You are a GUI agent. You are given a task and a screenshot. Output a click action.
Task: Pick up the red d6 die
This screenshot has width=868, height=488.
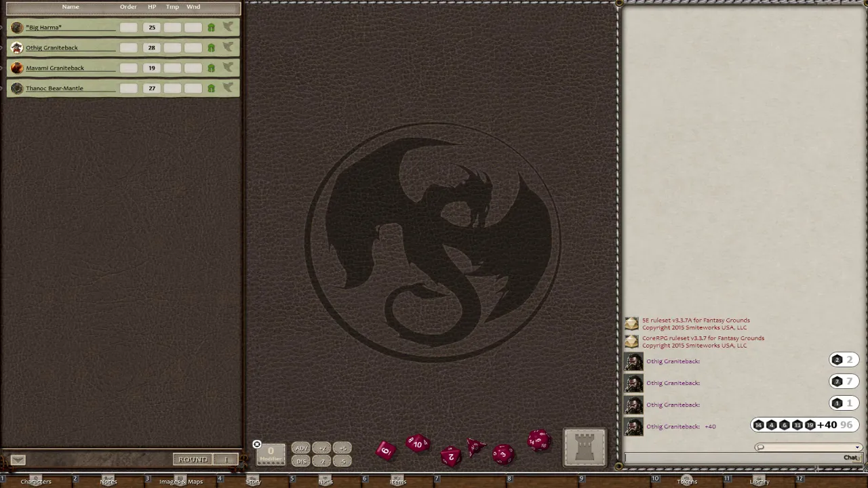pos(385,450)
